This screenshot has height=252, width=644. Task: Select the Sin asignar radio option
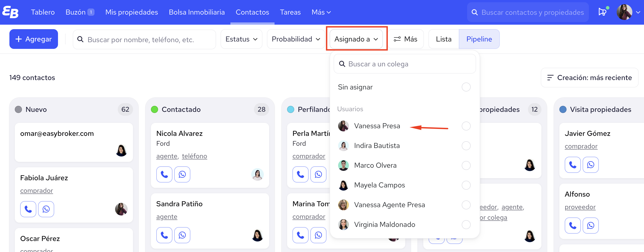pos(466,87)
